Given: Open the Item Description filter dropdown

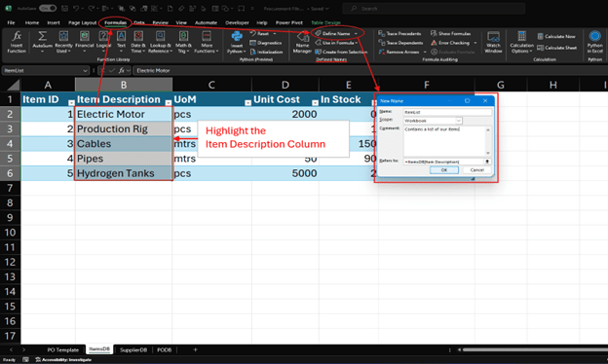Looking at the screenshot, I should (x=168, y=102).
